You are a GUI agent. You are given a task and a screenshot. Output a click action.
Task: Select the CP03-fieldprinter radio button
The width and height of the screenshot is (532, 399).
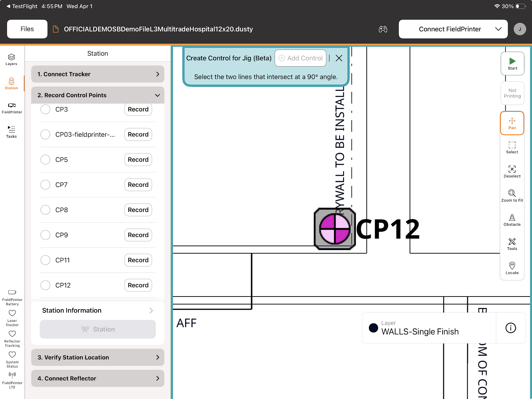click(x=45, y=134)
